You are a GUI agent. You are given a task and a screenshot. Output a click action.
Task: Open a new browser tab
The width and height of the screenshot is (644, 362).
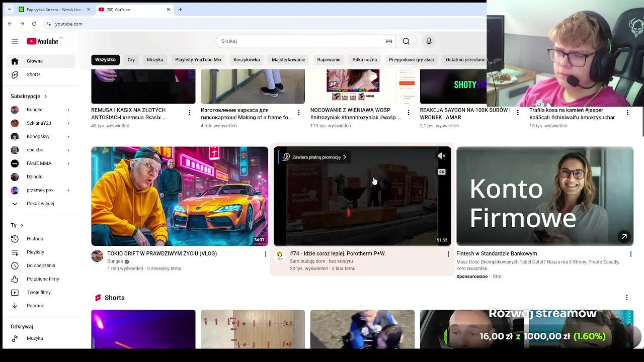[180, 9]
